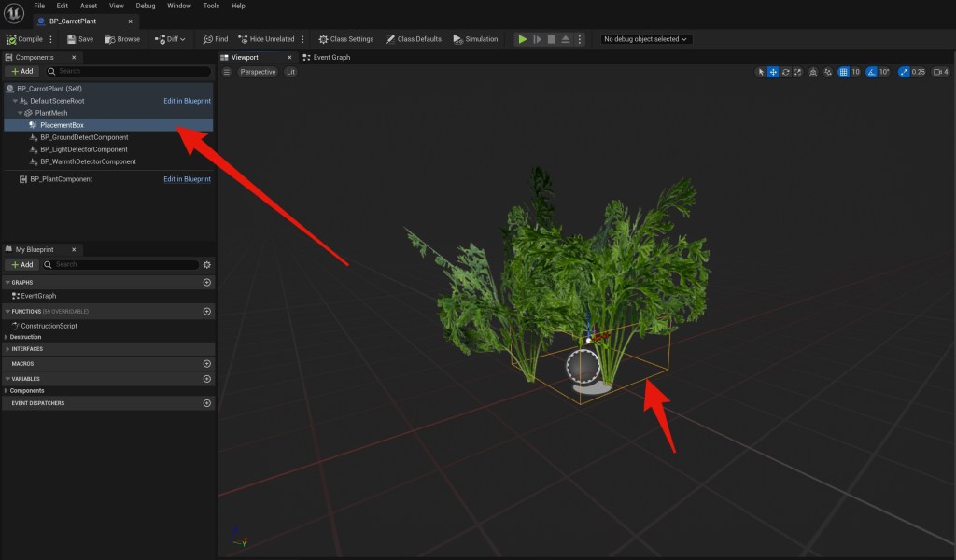Expand the INTERFACES section
Screen dimensions: 956x560
[x=7, y=349]
